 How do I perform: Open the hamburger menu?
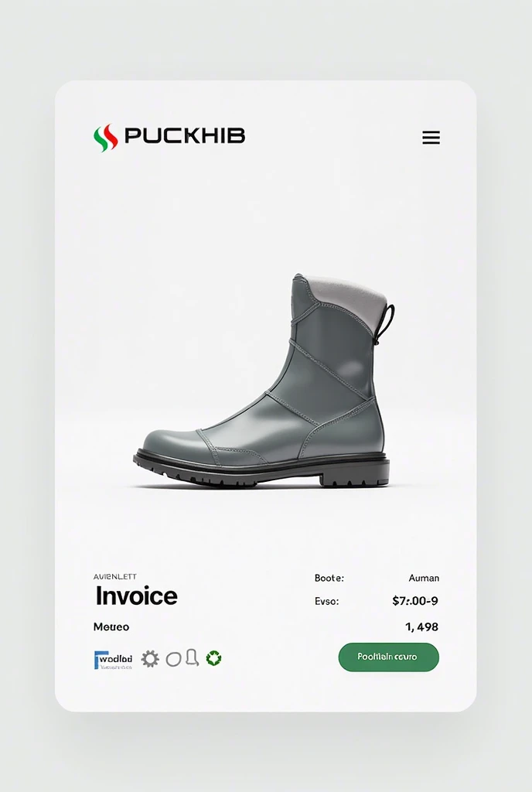[x=431, y=138]
